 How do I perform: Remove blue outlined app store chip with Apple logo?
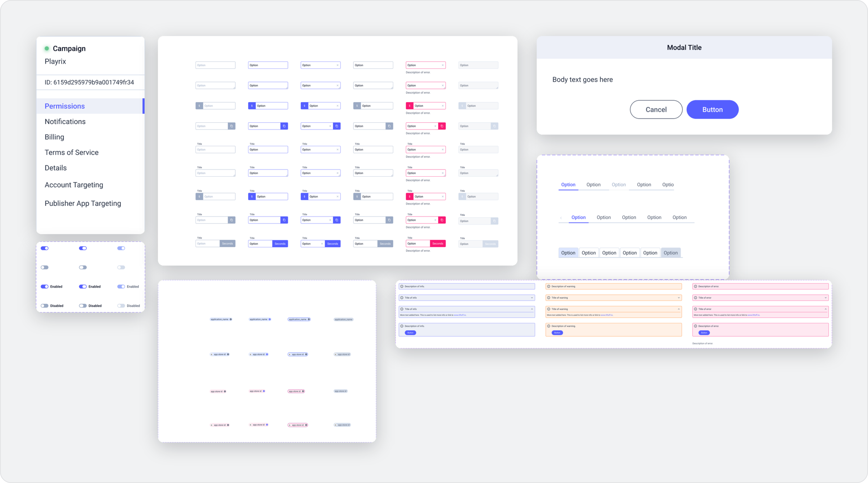tap(306, 354)
